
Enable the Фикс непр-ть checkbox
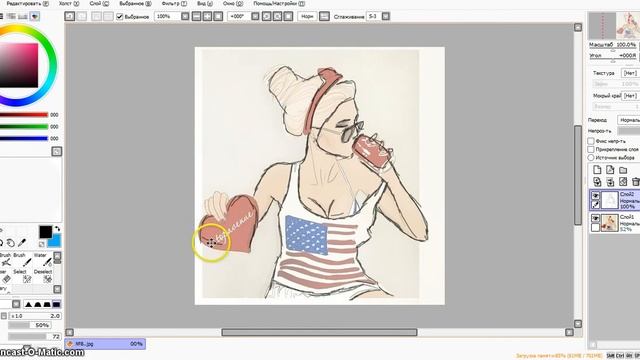pos(591,141)
